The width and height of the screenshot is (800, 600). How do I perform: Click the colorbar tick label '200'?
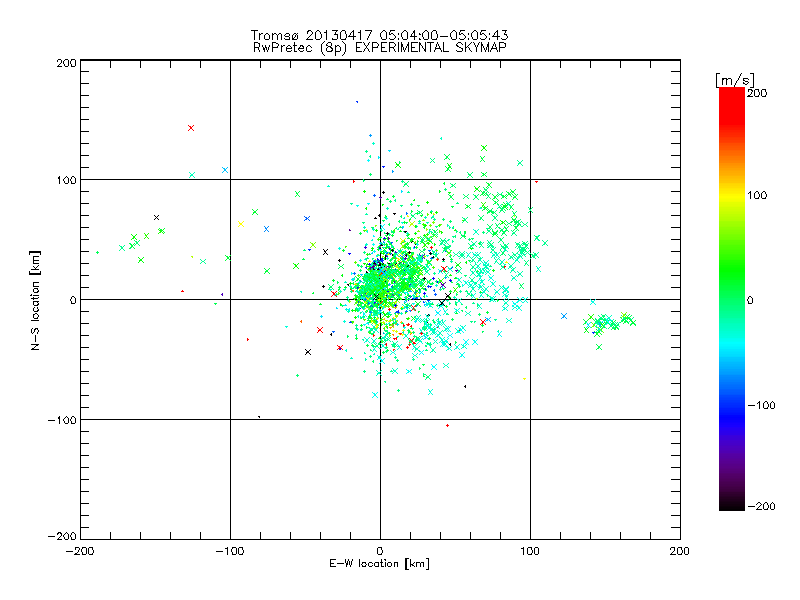tap(757, 93)
